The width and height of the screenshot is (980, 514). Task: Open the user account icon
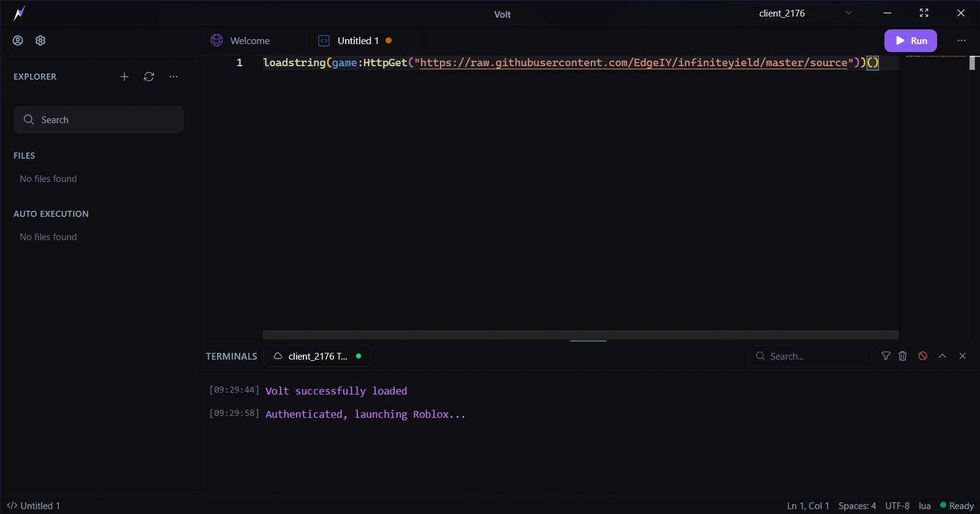18,40
